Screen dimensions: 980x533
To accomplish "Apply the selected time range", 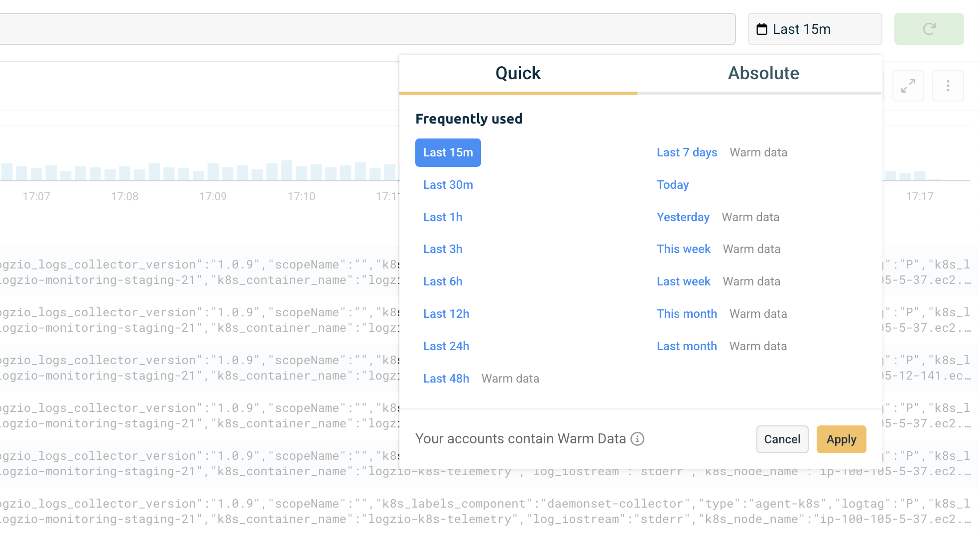I will point(842,439).
